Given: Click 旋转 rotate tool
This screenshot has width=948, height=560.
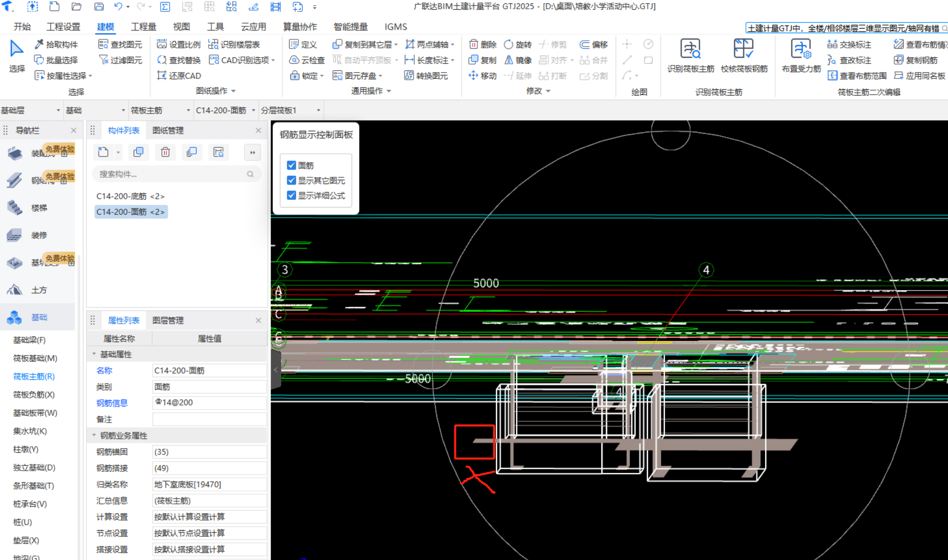Looking at the screenshot, I should tap(518, 44).
